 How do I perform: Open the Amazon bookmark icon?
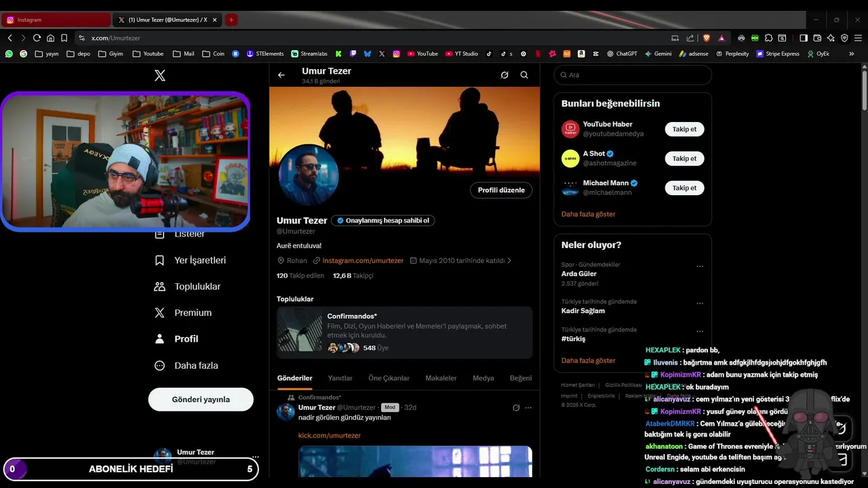pyautogui.click(x=581, y=54)
